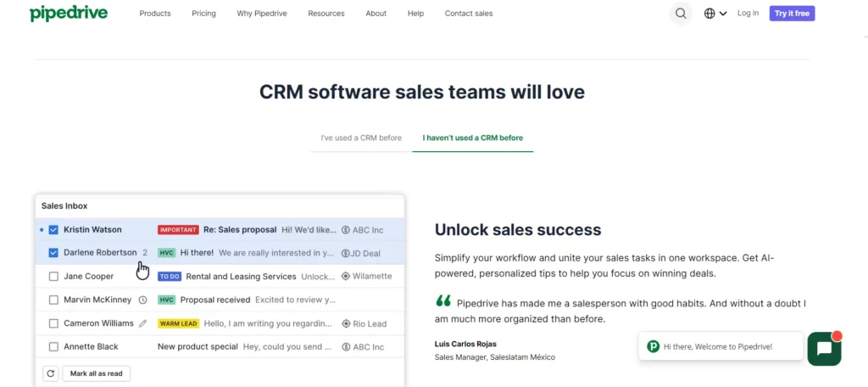Image resolution: width=868 pixels, height=387 pixels.
Task: Uncheck the Darlene Robertson checkbox
Action: tap(53, 253)
